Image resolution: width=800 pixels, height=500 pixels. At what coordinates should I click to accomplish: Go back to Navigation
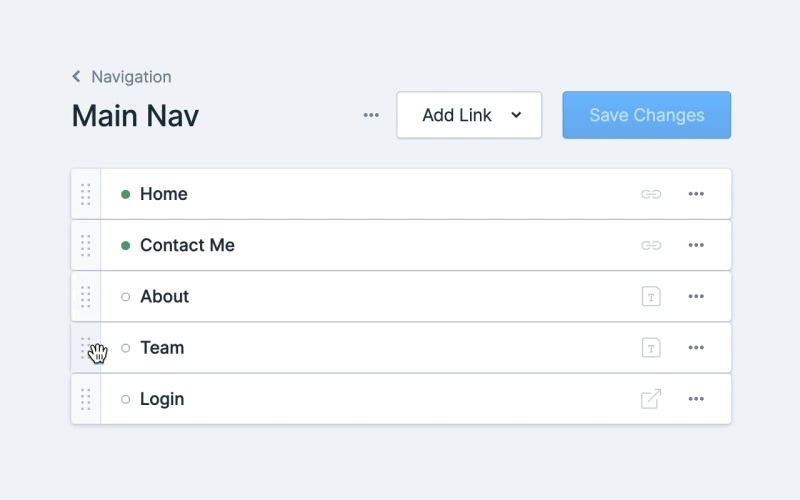point(121,77)
